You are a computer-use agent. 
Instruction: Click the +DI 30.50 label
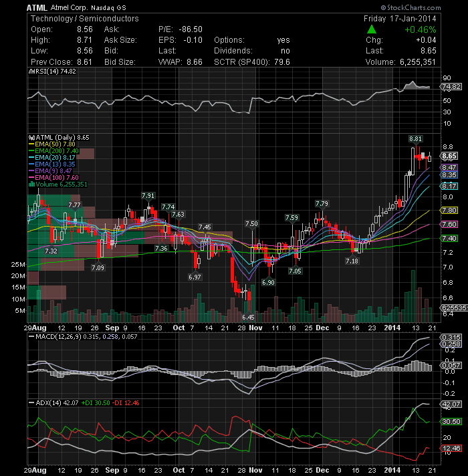[x=96, y=403]
